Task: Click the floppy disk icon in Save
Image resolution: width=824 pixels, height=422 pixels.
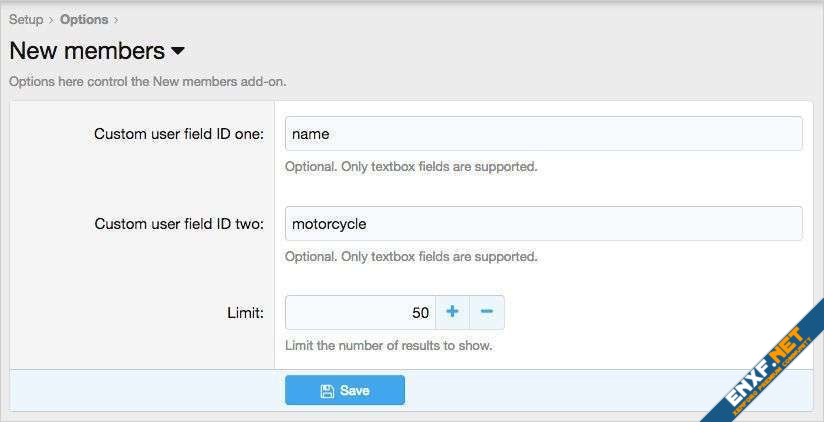Action: 327,391
